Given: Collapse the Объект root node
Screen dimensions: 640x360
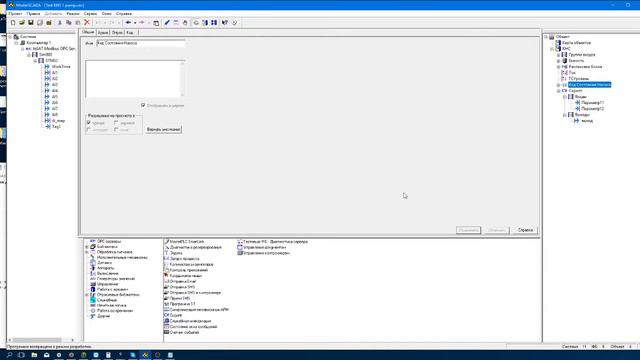Looking at the screenshot, I should 546,37.
